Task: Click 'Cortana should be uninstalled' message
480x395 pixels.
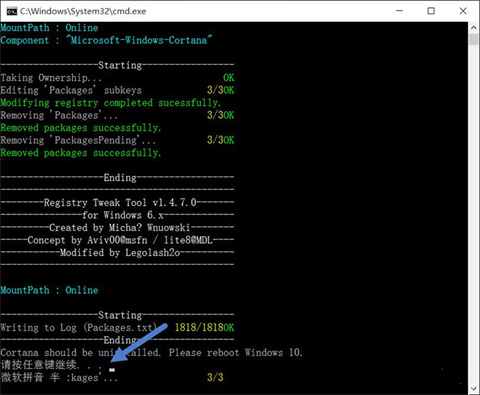Action: click(x=151, y=353)
